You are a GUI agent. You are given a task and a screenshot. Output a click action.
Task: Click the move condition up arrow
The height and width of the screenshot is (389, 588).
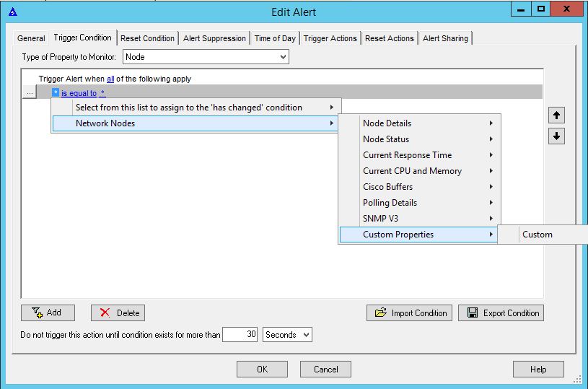pos(556,115)
